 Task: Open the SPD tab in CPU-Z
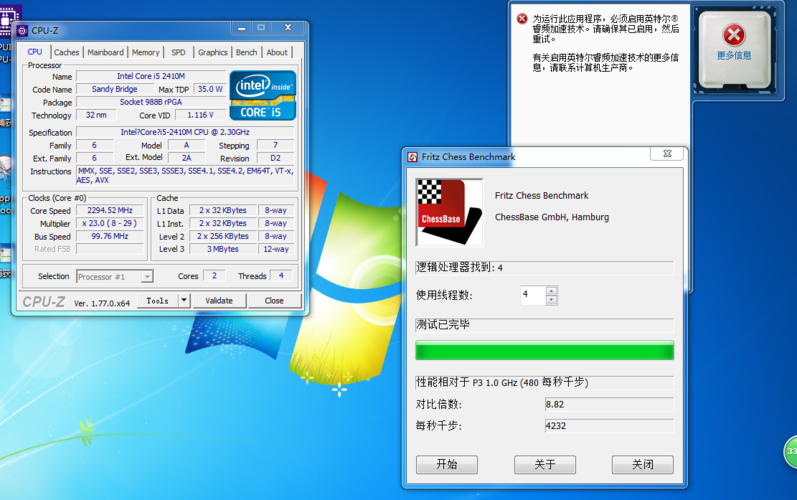(x=178, y=52)
